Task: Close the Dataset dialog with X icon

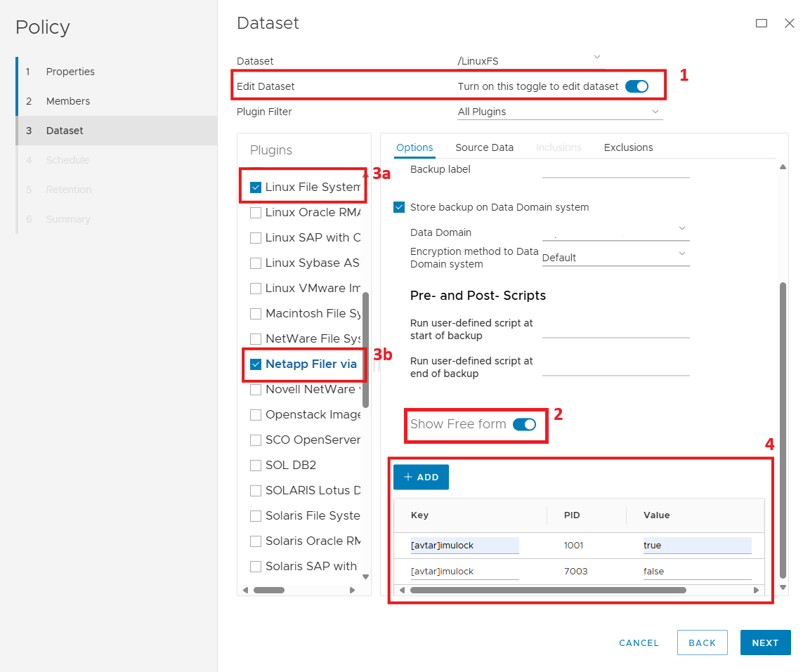Action: 789,23
